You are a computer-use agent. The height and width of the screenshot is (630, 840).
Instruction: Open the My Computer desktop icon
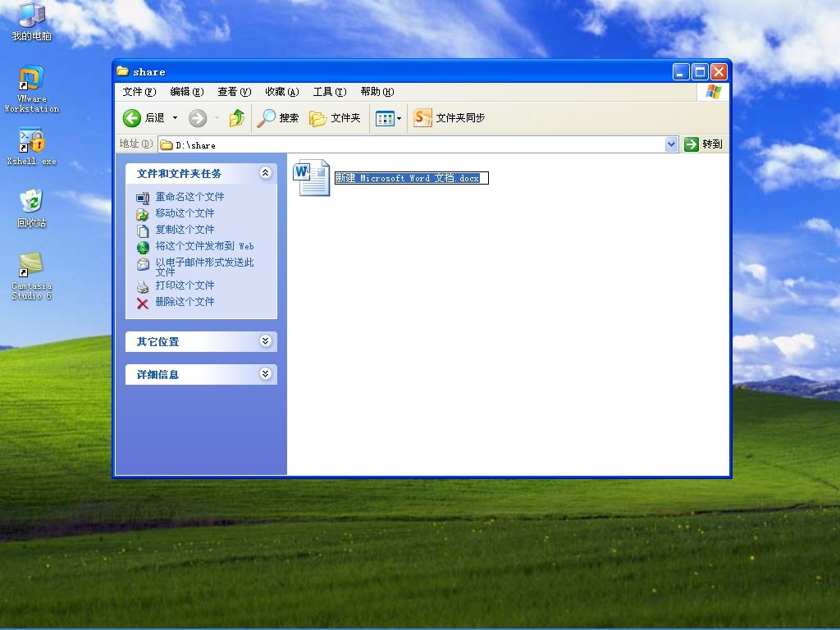coord(32,21)
